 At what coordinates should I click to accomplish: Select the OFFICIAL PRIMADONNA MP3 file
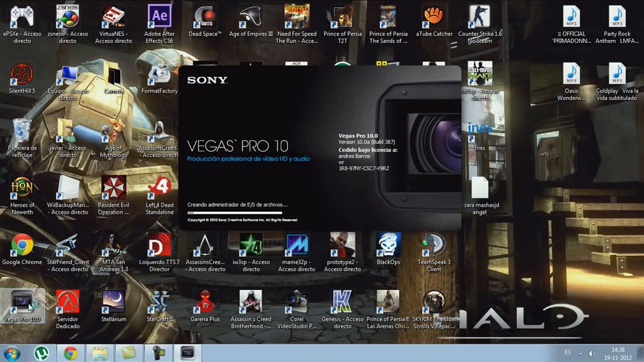(x=572, y=23)
